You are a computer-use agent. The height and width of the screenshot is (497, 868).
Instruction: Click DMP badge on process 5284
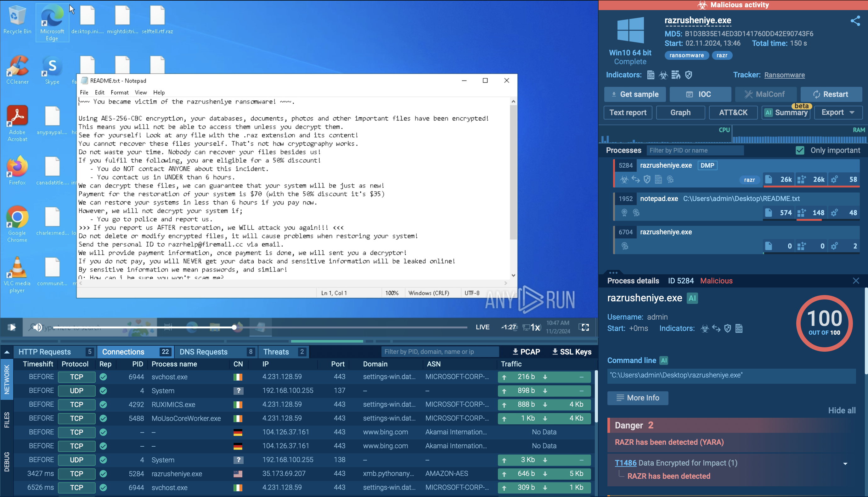point(707,165)
